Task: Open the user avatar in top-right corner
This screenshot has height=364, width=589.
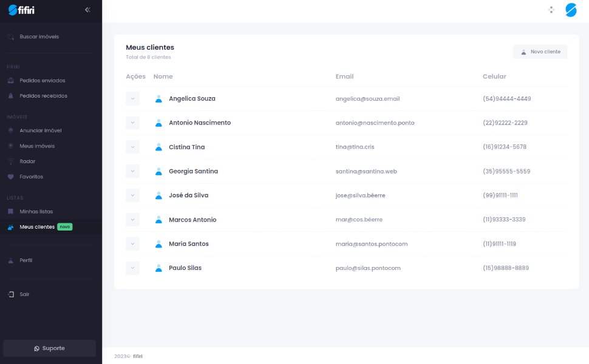Action: tap(570, 10)
